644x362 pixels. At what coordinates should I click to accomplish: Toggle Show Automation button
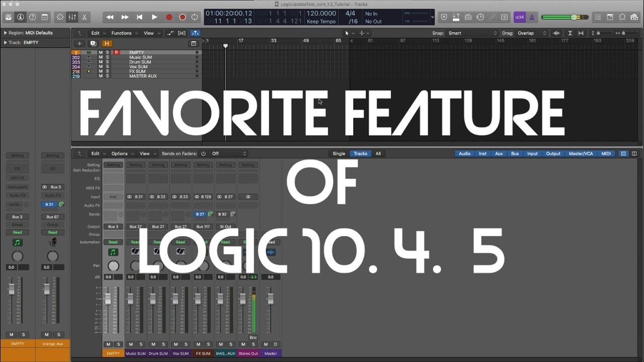pos(170,33)
